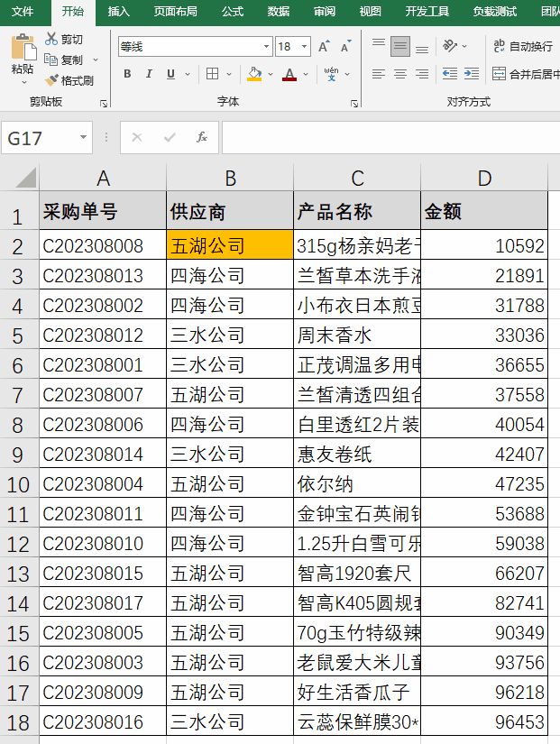Open the File (文件) tab
The width and height of the screenshot is (560, 744).
pos(23,12)
